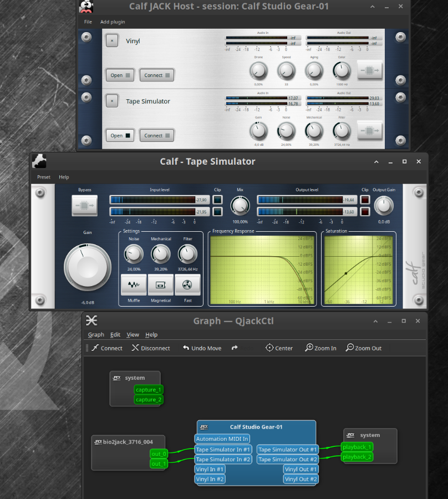Toggle the Tape Simulator Open button in rack
Viewport: 448px width, 499px height.
120,135
